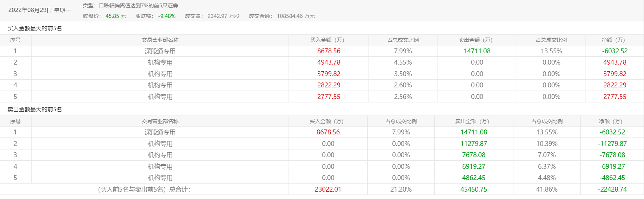Click the 10.39% sell ratio cell
The image size is (644, 199).
click(546, 144)
